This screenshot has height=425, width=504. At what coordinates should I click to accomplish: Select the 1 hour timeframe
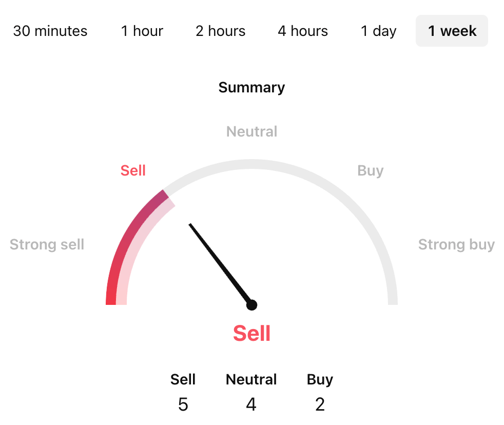(142, 31)
